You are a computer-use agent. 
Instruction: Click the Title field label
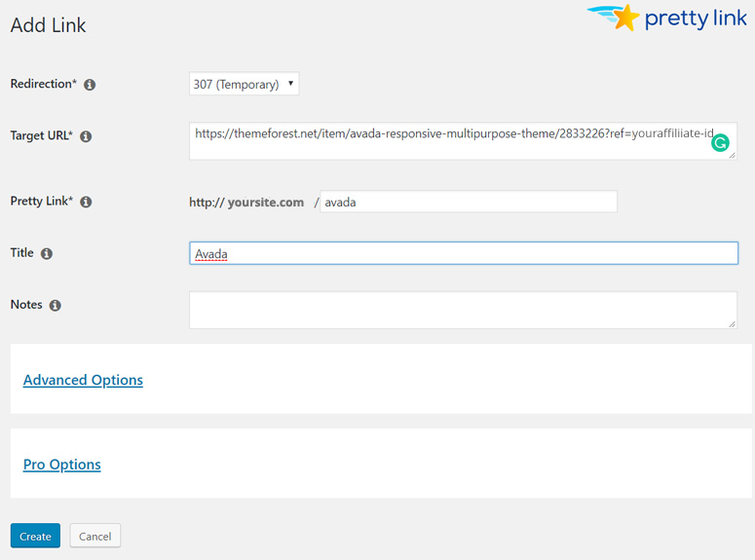click(x=22, y=253)
